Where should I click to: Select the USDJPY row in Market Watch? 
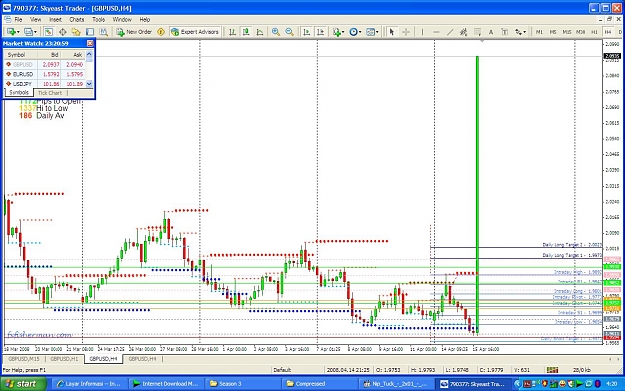(x=45, y=84)
